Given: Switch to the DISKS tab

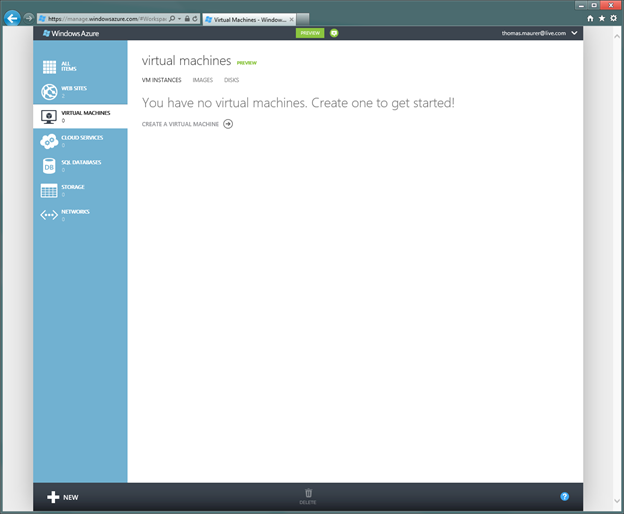Looking at the screenshot, I should 231,80.
